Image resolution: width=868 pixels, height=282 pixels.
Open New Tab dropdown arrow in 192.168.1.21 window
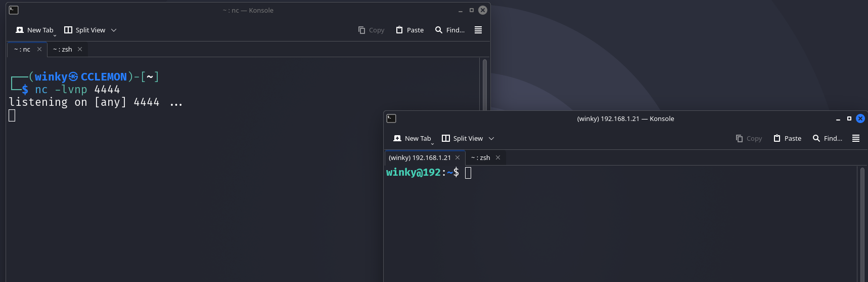point(432,144)
